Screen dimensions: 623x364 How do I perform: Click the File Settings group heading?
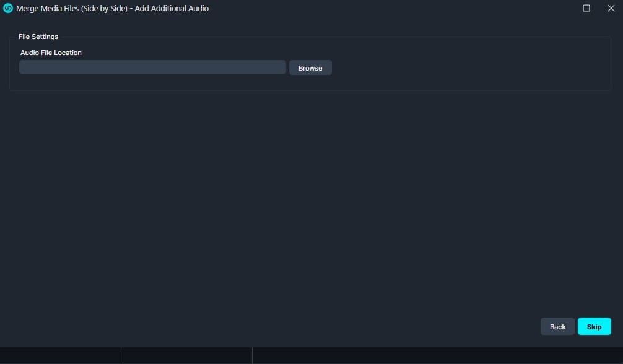pos(38,37)
